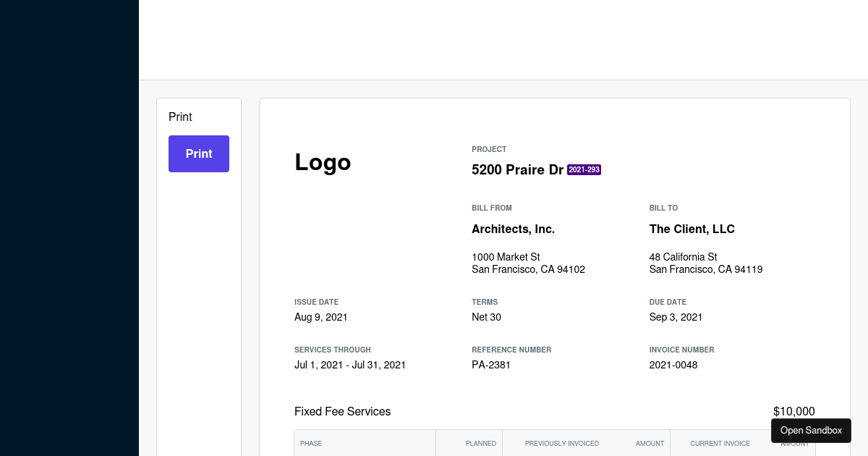Click the Print panel title text
The height and width of the screenshot is (456, 868).
pos(180,117)
